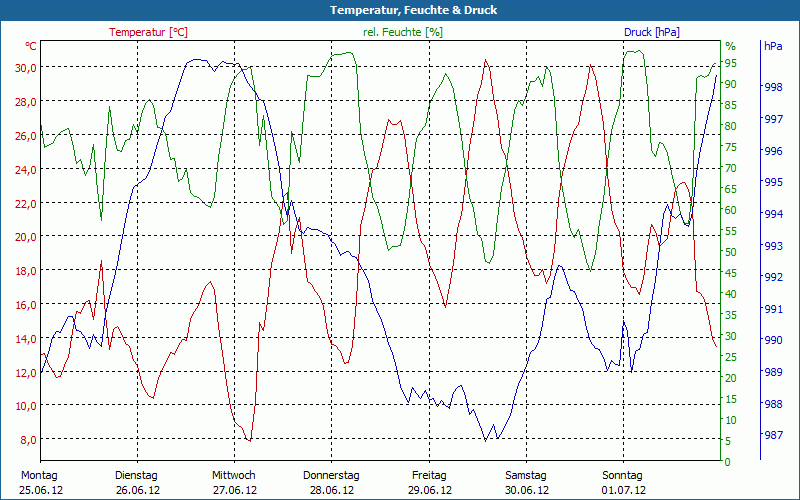The width and height of the screenshot is (800, 500).
Task: Click the '993' pressure axis value
Action: click(773, 246)
